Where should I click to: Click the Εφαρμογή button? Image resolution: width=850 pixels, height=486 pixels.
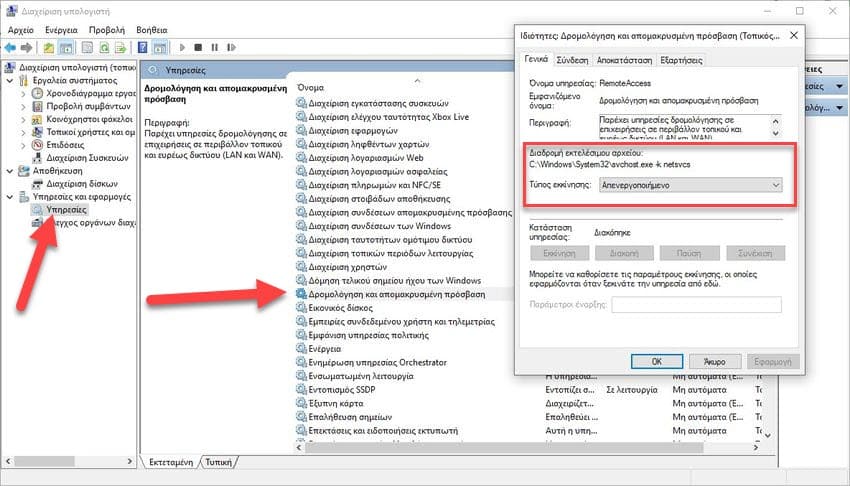[x=772, y=361]
